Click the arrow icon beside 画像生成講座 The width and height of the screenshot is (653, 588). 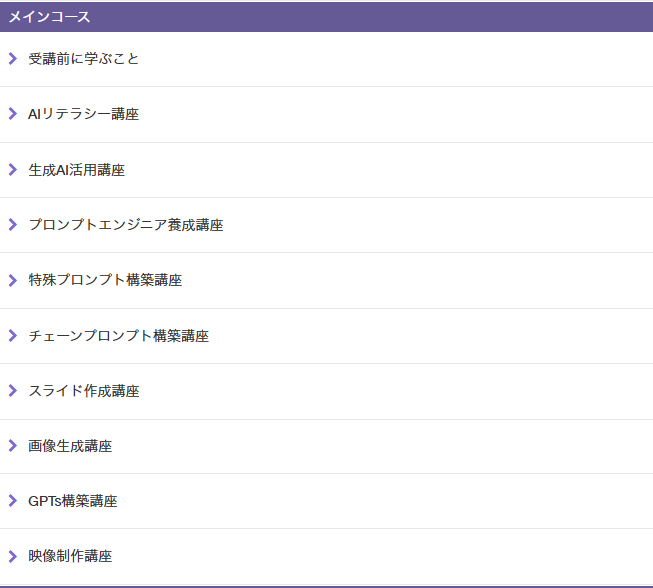point(13,446)
